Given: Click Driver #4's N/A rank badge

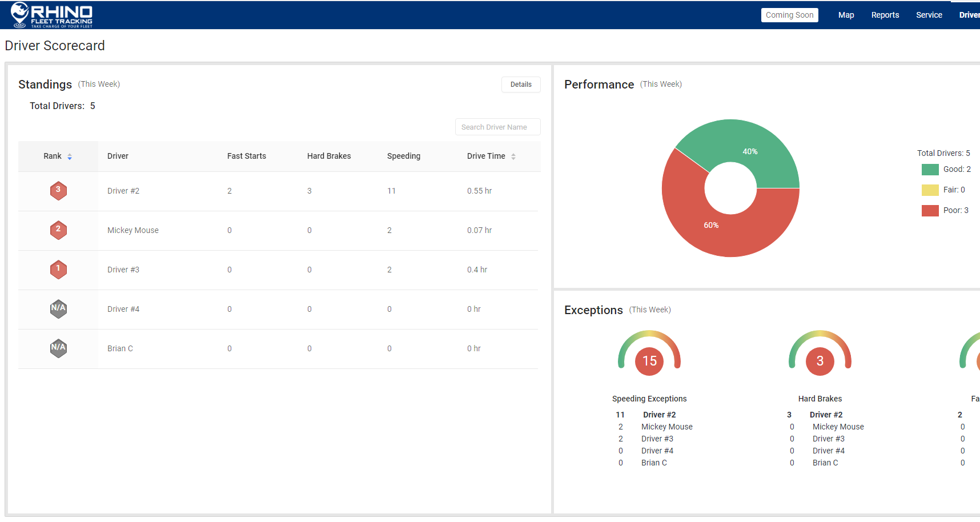Looking at the screenshot, I should (58, 309).
